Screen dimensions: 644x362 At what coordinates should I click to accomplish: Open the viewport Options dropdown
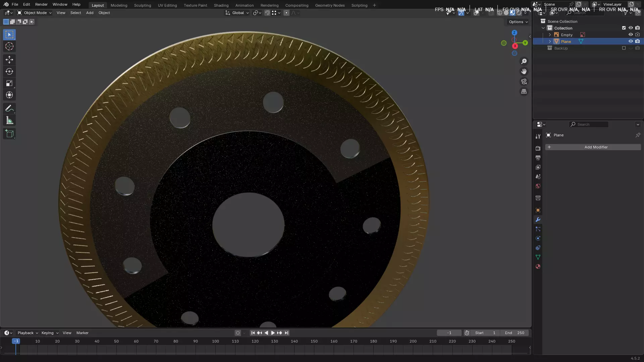coord(518,22)
